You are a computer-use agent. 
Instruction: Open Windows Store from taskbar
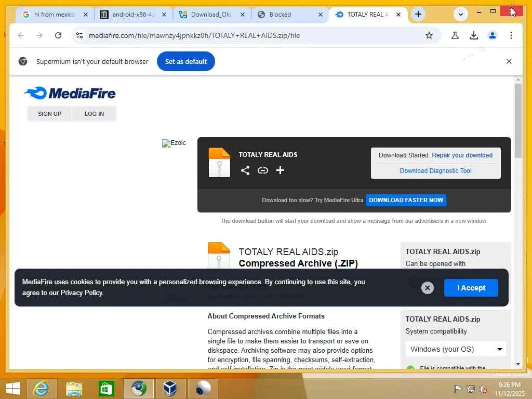[x=106, y=389]
